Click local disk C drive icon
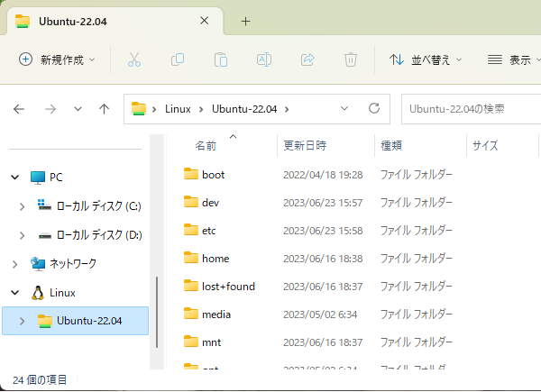541x392 pixels. coord(44,205)
